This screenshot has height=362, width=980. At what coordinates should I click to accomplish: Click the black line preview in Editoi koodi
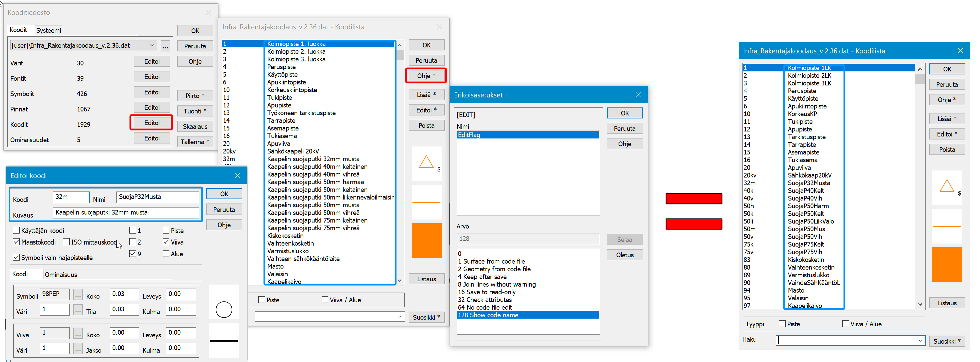(224, 341)
